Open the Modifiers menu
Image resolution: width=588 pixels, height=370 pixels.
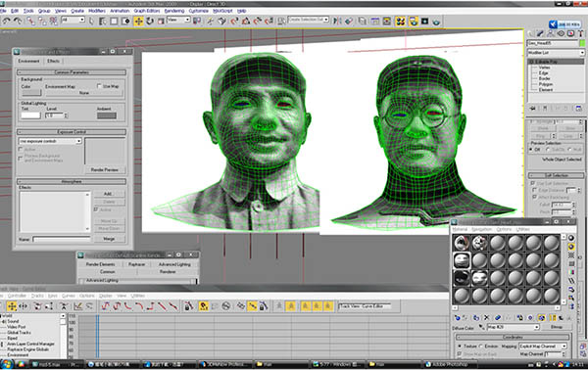coord(97,11)
